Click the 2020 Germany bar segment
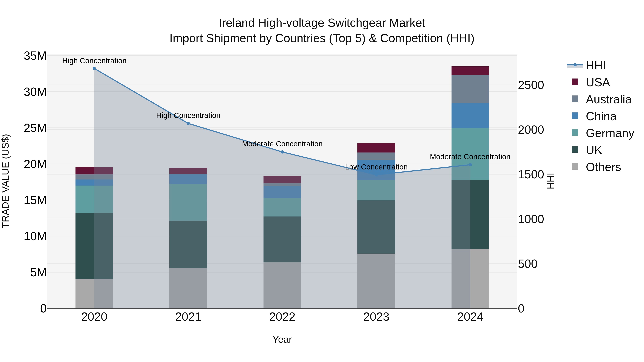 coord(94,199)
